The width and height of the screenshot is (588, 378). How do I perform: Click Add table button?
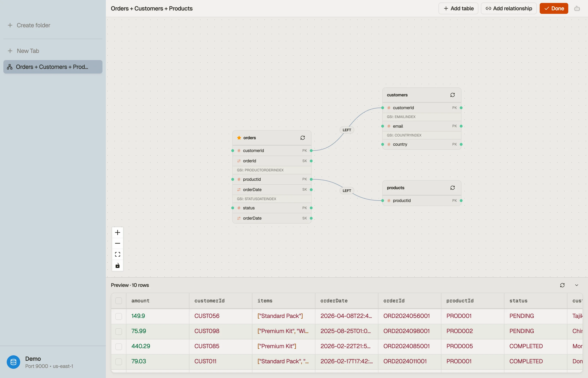pos(458,9)
